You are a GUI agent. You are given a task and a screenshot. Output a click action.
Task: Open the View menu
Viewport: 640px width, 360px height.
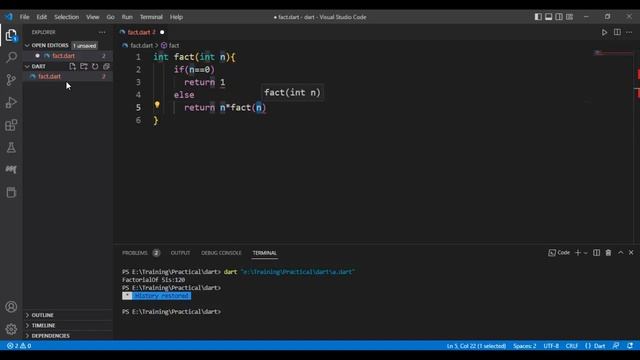click(x=93, y=17)
